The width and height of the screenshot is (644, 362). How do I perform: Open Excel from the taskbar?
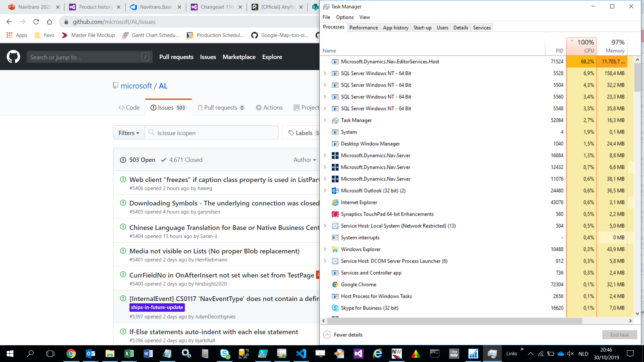point(129,353)
